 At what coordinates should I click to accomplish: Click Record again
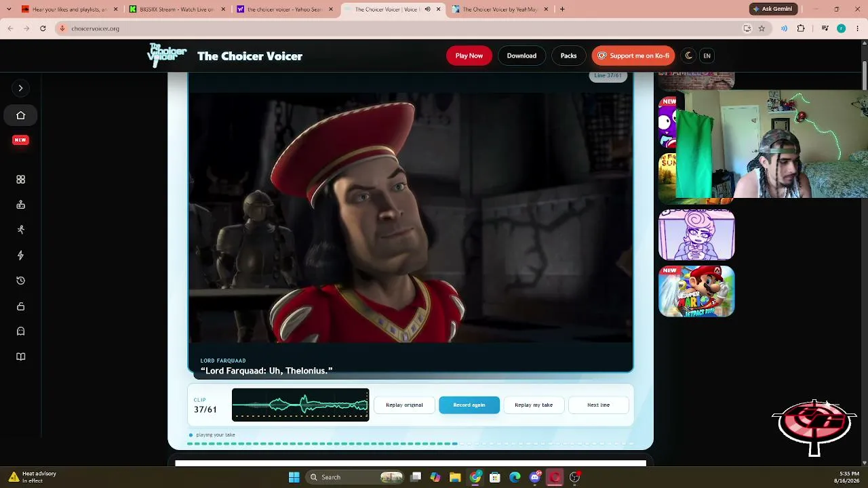(x=469, y=405)
